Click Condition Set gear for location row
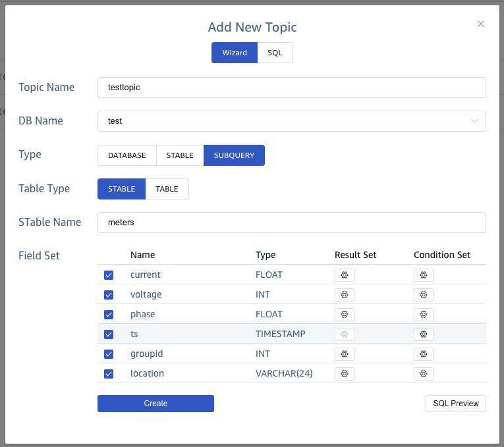 point(423,373)
